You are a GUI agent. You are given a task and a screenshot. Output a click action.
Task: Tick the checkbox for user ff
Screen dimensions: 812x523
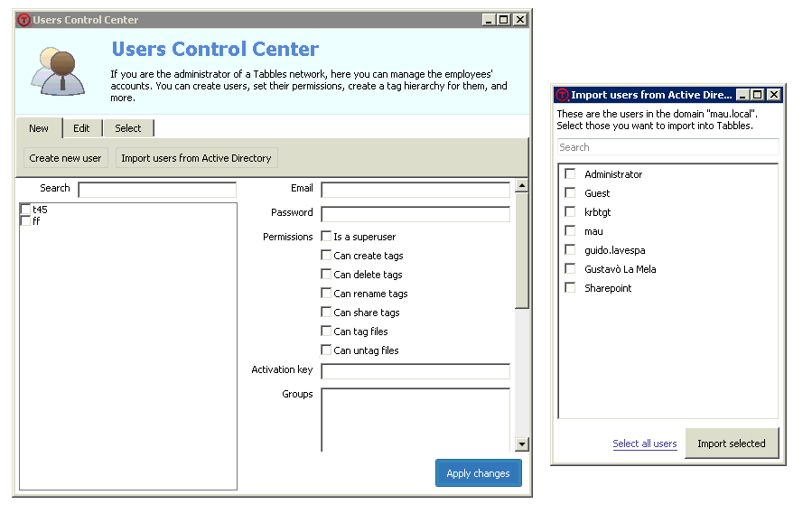tap(25, 220)
